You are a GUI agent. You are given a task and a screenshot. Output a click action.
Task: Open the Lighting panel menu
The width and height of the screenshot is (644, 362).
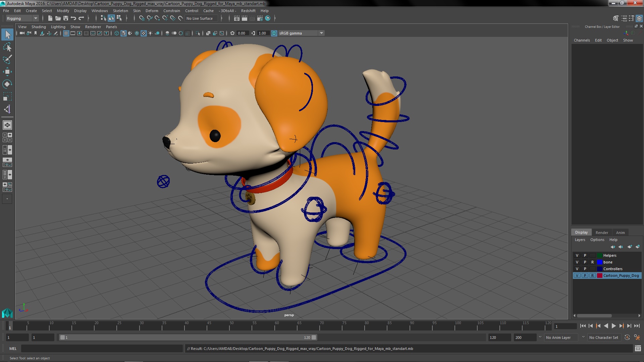tap(58, 27)
